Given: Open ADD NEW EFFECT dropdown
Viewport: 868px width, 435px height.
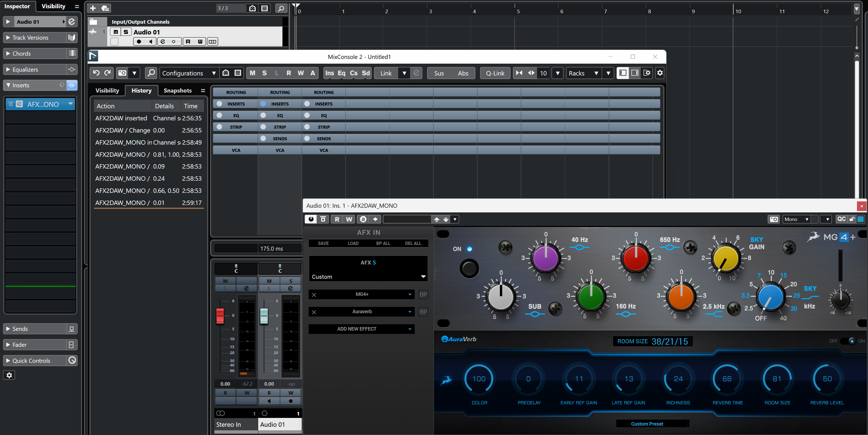Looking at the screenshot, I should (x=361, y=329).
